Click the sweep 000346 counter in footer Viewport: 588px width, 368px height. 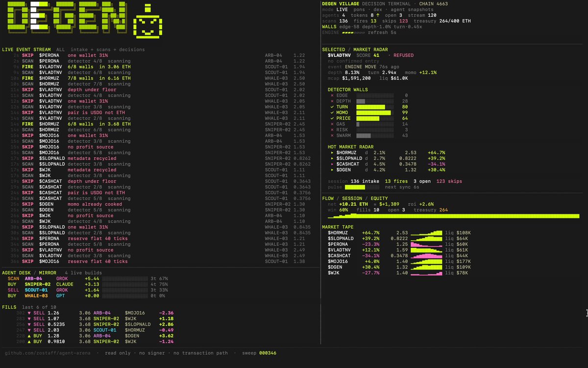coord(259,353)
